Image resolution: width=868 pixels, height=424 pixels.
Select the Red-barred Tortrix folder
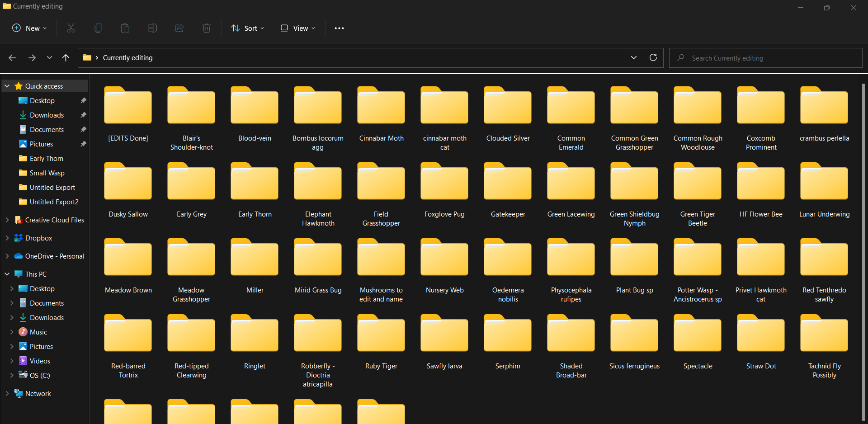[128, 346]
